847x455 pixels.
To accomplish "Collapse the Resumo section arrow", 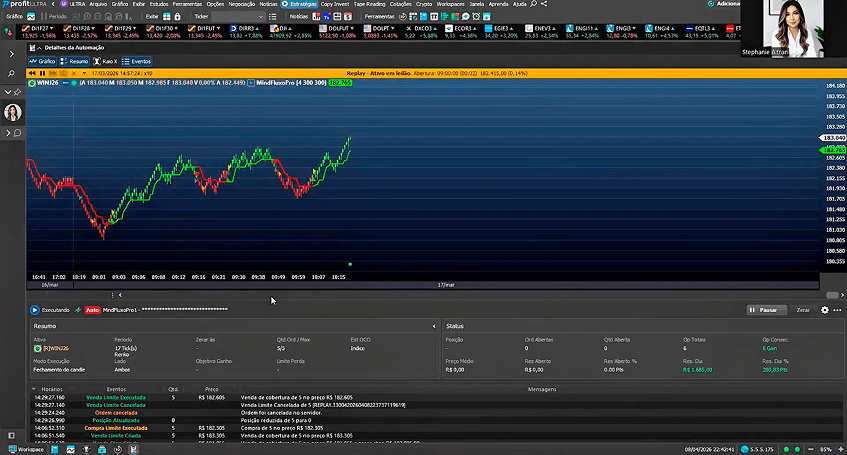I will pyautogui.click(x=434, y=326).
